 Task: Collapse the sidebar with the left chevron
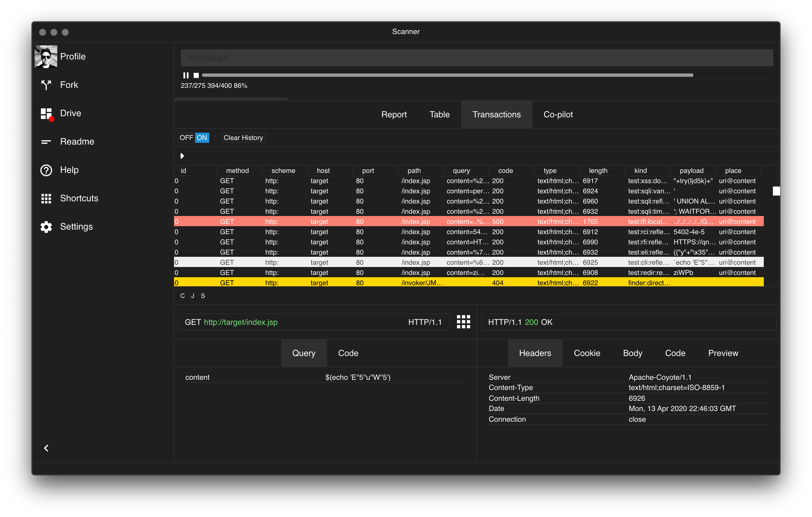46,448
